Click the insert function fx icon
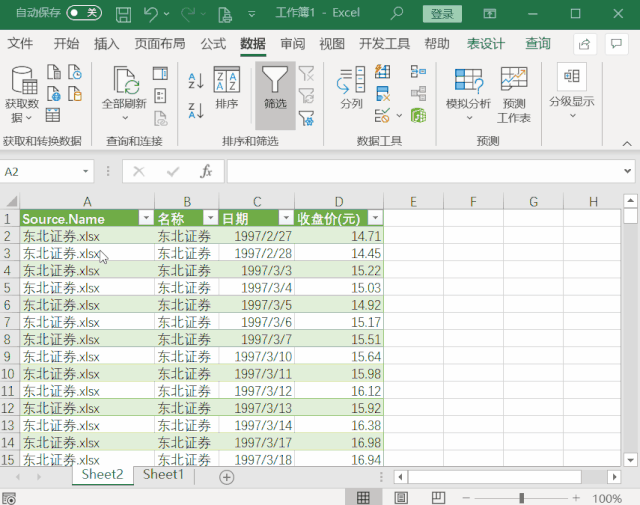Screen dimensions: 640x505 [206, 171]
